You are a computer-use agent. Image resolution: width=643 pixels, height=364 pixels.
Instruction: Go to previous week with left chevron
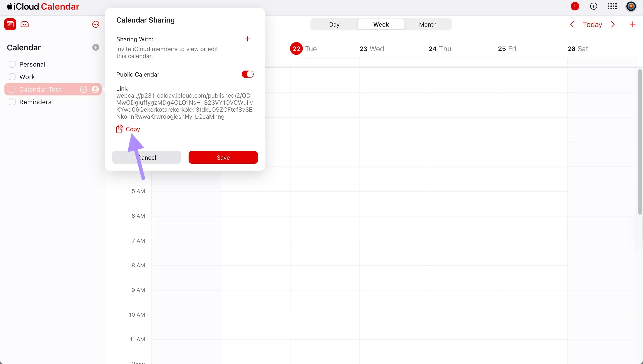point(572,24)
